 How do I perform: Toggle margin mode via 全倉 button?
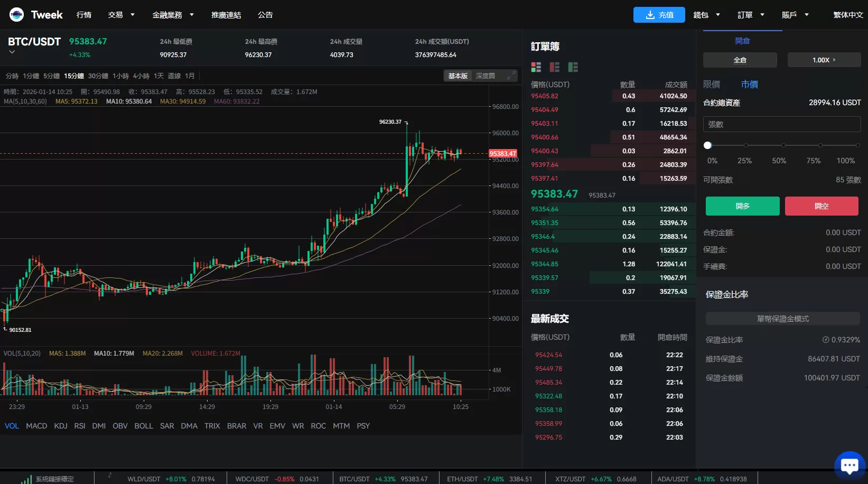pyautogui.click(x=740, y=60)
